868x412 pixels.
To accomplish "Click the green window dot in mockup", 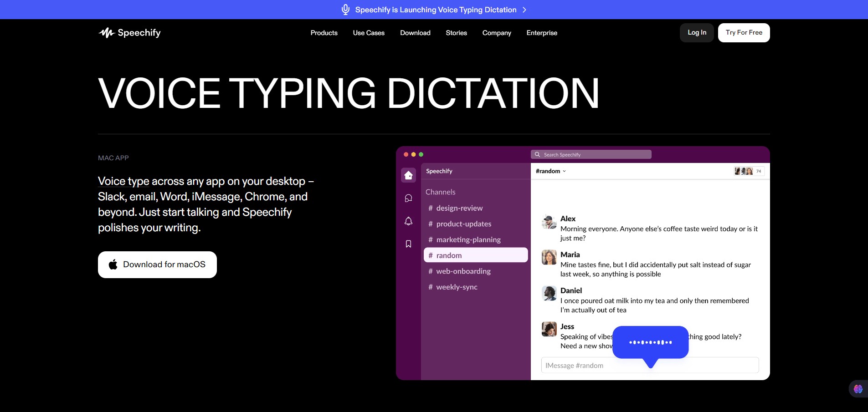I will [421, 154].
